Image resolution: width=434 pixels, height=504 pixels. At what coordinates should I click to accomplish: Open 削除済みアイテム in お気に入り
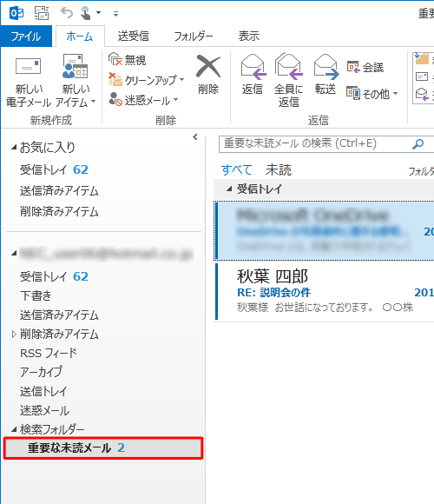click(59, 211)
